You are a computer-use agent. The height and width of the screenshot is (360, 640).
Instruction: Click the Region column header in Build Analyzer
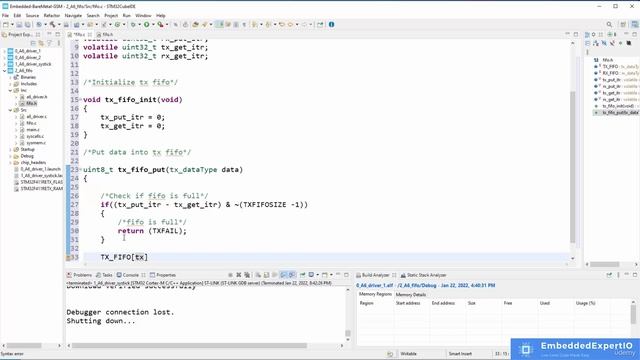pyautogui.click(x=367, y=303)
